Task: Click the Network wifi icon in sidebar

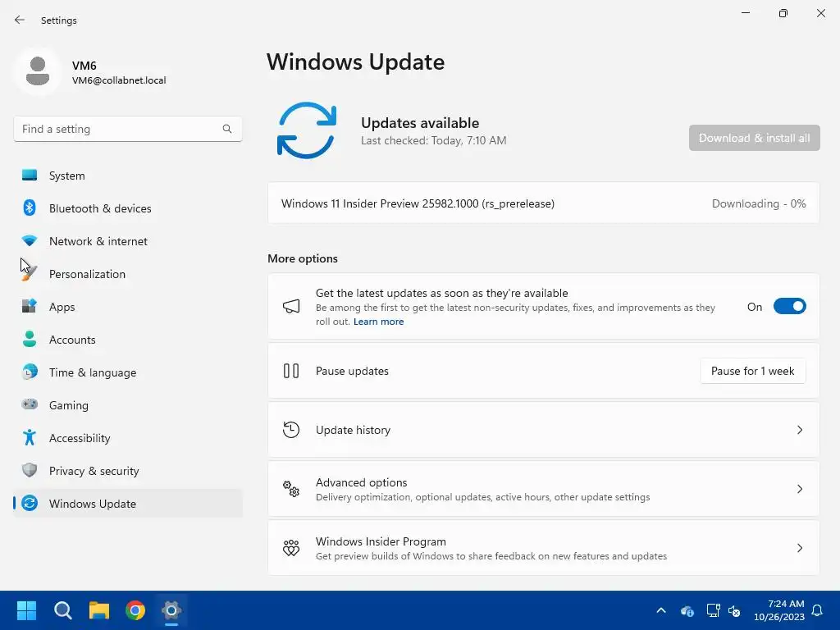Action: coord(30,241)
